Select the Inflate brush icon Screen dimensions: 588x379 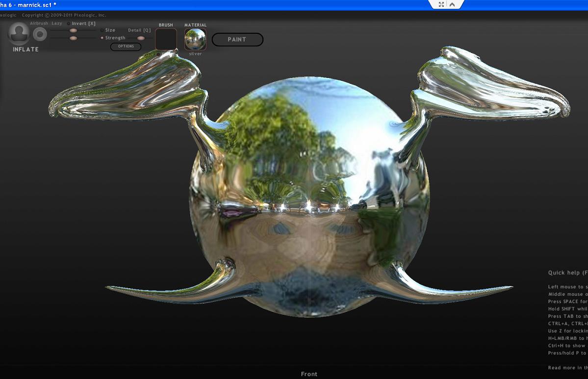[x=18, y=33]
